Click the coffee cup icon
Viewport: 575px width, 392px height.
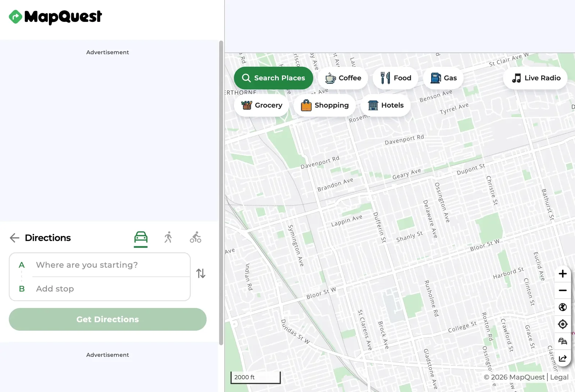coord(330,78)
